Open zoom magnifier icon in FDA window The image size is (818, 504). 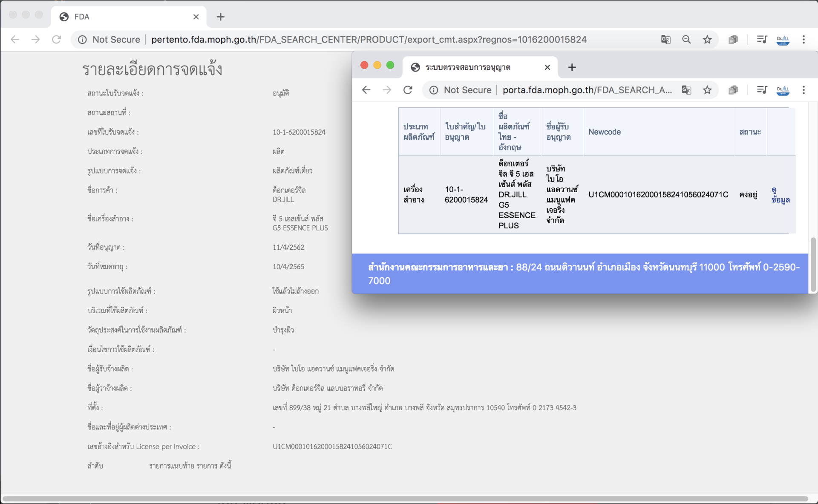[x=686, y=40]
